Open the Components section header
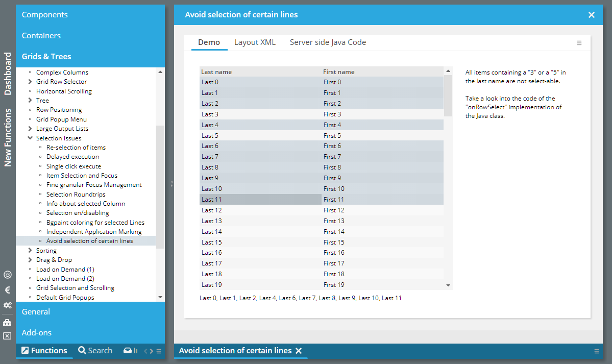 pos(45,15)
